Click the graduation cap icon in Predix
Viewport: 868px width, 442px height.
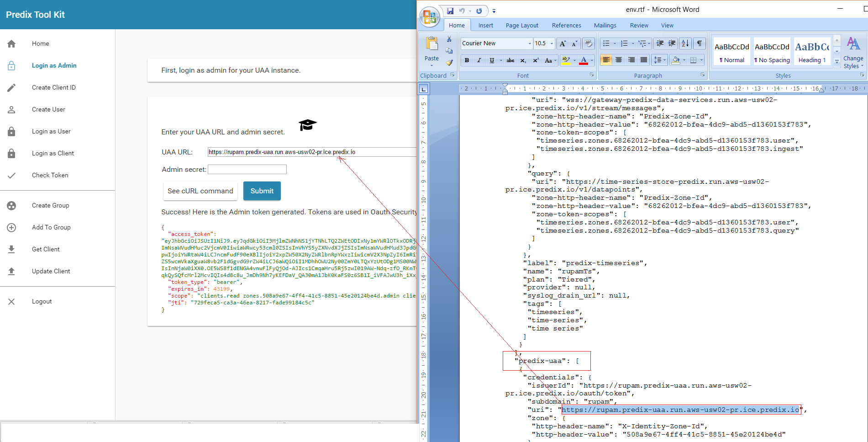[x=307, y=125]
